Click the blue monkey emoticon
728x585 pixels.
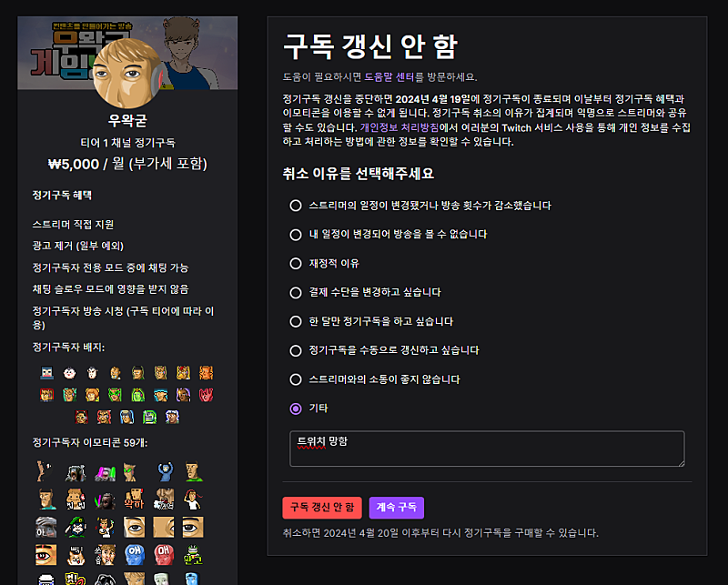click(x=165, y=471)
